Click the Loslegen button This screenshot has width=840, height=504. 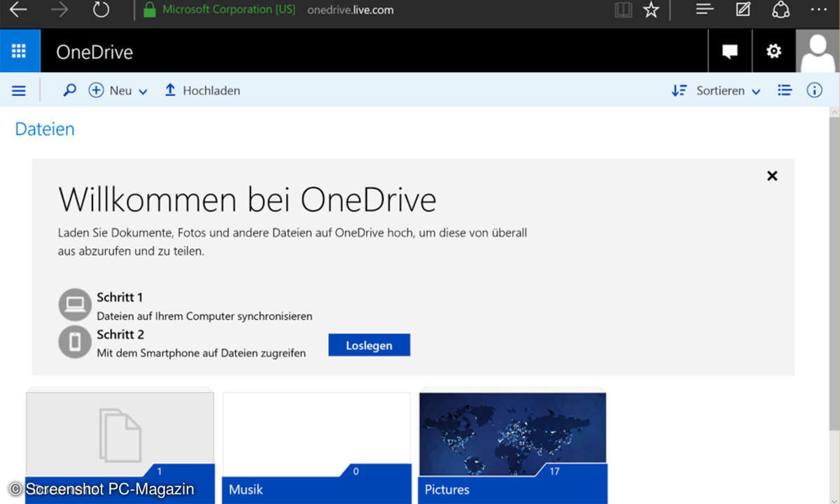(x=369, y=345)
